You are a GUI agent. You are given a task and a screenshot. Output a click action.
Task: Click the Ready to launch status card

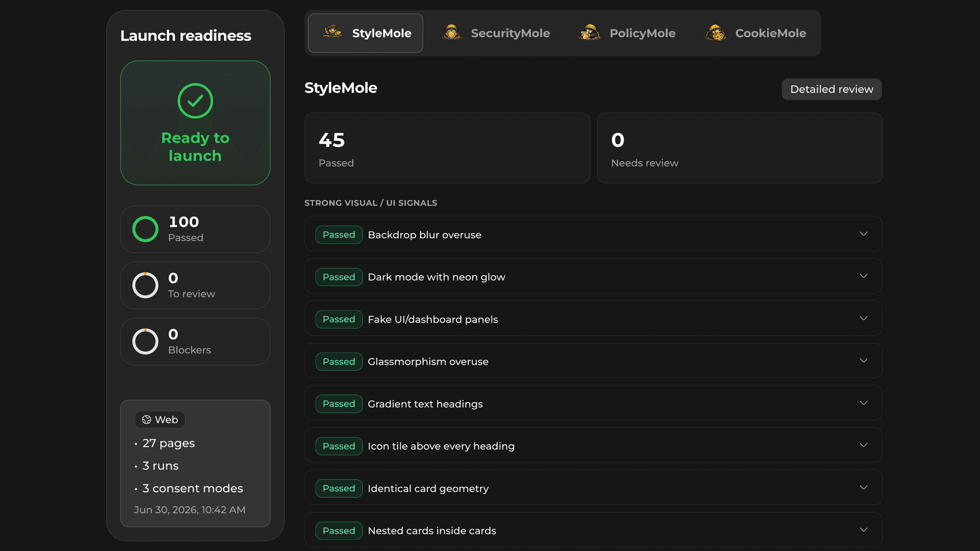coord(195,123)
